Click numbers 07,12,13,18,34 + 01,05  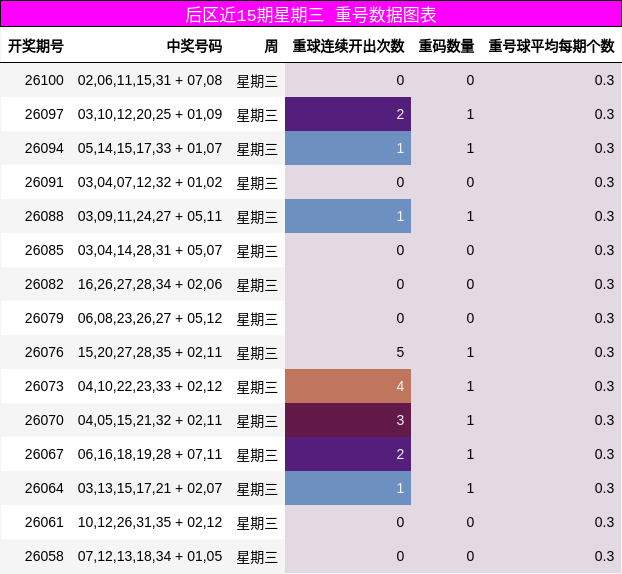(x=150, y=556)
